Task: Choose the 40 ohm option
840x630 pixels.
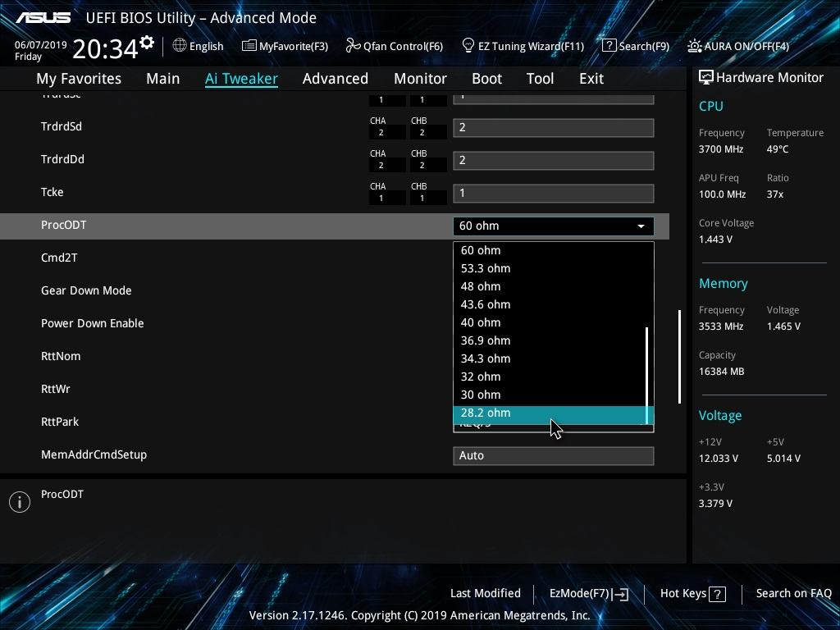Action: click(x=550, y=322)
